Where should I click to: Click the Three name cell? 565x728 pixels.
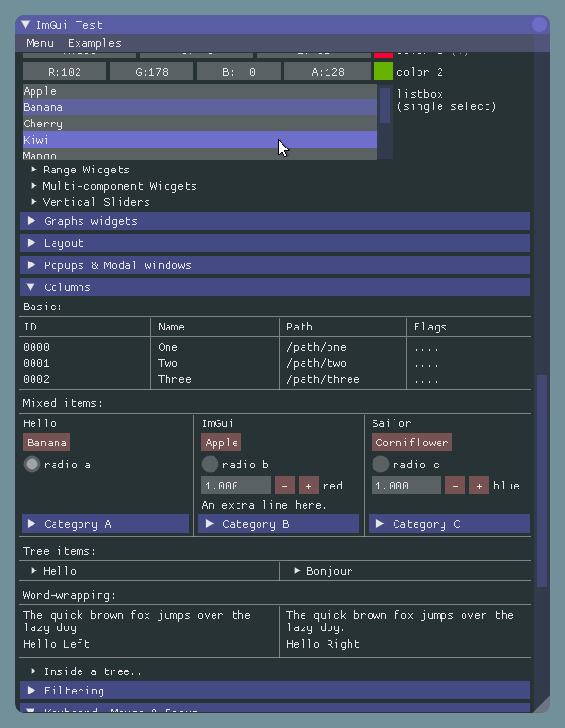174,379
